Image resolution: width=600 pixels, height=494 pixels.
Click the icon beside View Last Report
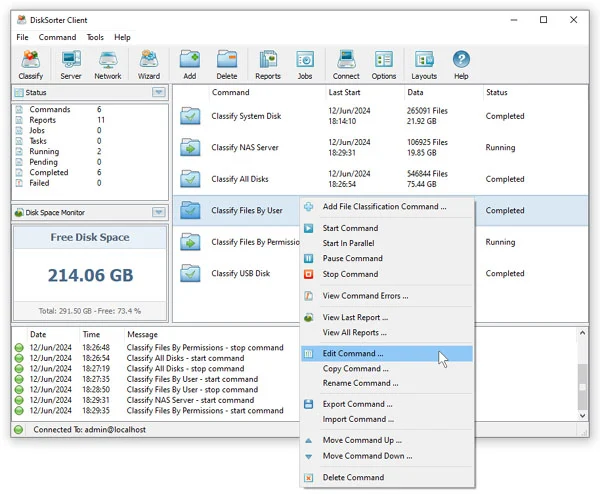pos(308,317)
